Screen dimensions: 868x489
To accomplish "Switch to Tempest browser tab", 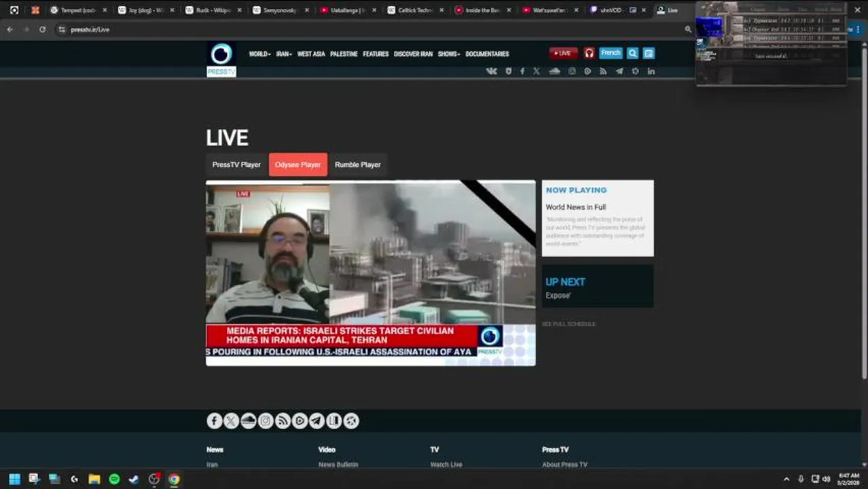I will click(x=78, y=10).
